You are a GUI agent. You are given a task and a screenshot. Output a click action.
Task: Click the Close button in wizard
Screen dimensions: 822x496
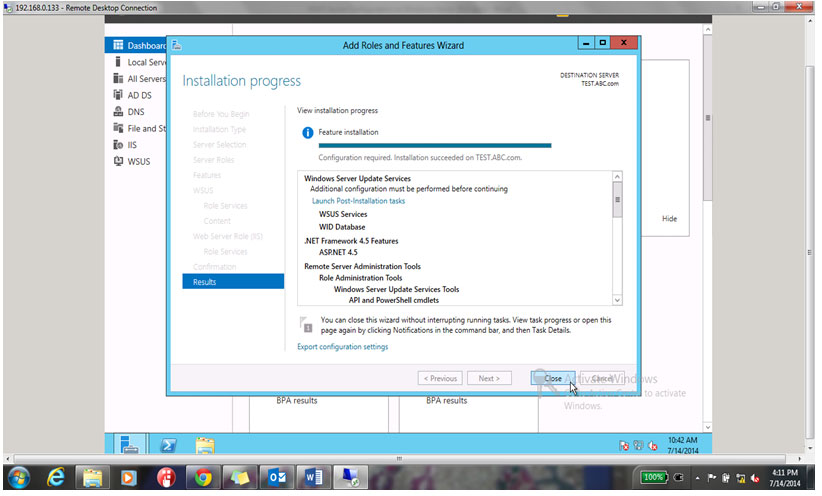(x=553, y=378)
